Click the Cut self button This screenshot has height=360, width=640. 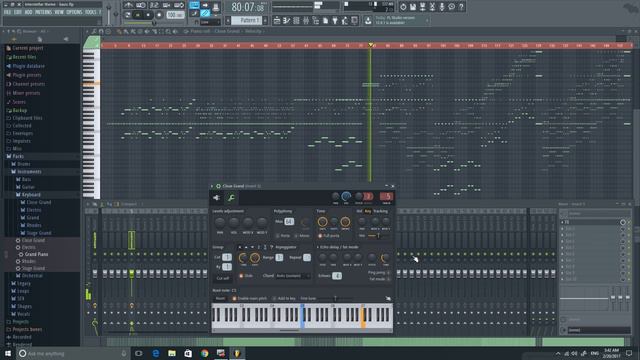click(223, 278)
